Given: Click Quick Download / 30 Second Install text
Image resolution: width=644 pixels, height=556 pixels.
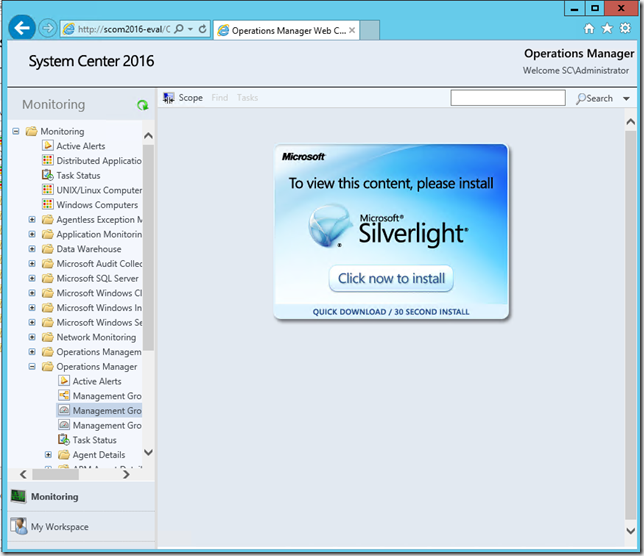Looking at the screenshot, I should (x=391, y=312).
